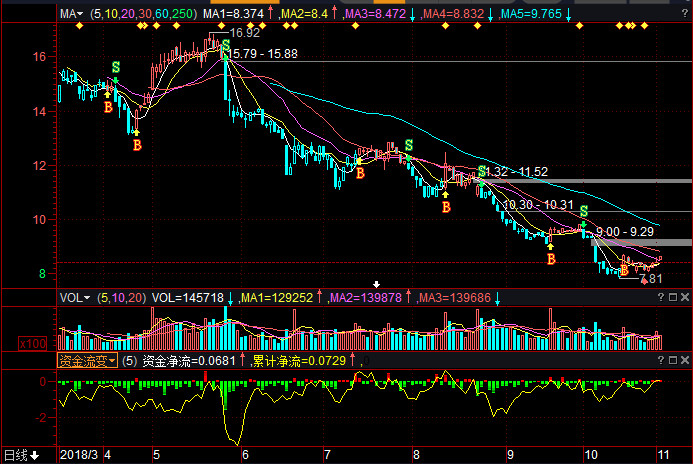The height and width of the screenshot is (464, 693).
Task: Expand the 资金流变 indicator selector
Action: tap(87, 359)
